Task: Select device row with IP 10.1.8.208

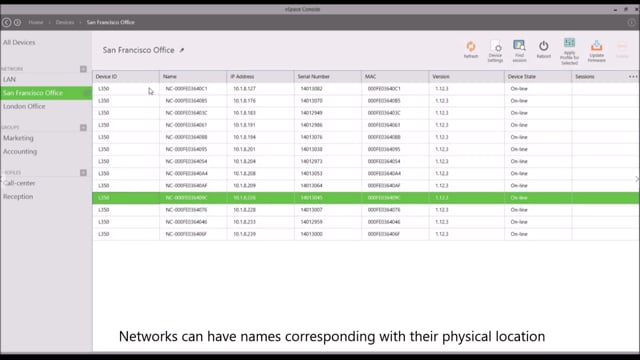Action: point(366,173)
